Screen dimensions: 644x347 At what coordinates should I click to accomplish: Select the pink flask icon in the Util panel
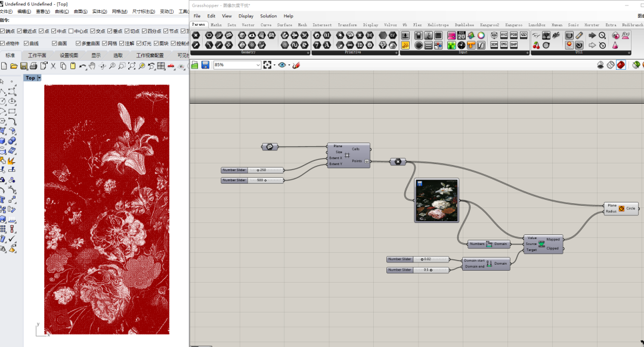[615, 45]
